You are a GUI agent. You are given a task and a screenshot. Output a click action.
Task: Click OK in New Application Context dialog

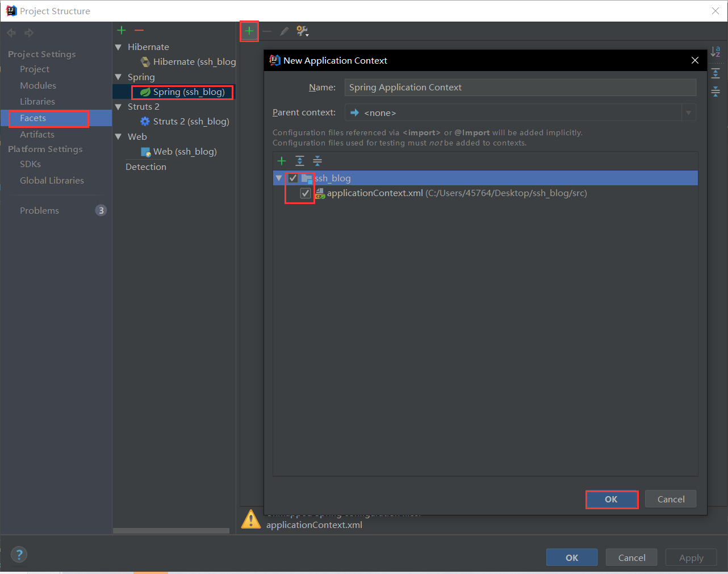(612, 500)
